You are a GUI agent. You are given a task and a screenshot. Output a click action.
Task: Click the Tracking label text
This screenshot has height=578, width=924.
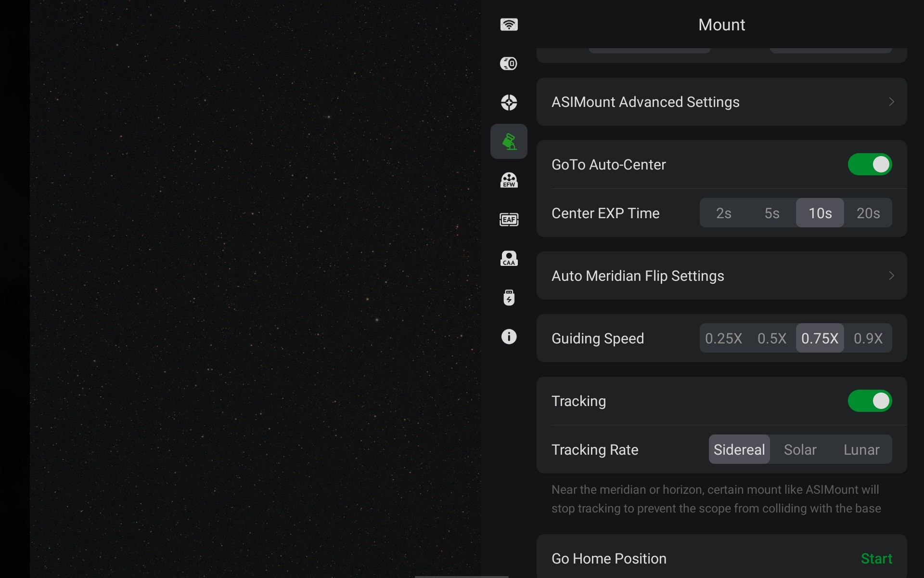578,401
